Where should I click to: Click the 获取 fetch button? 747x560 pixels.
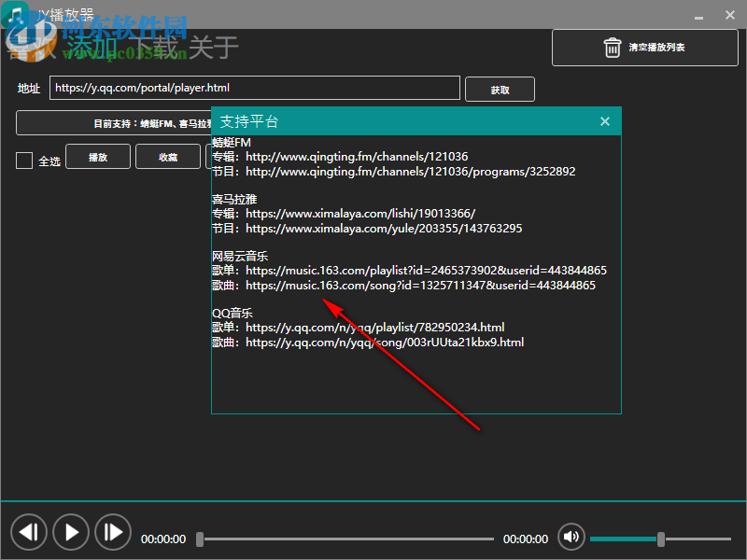500,88
